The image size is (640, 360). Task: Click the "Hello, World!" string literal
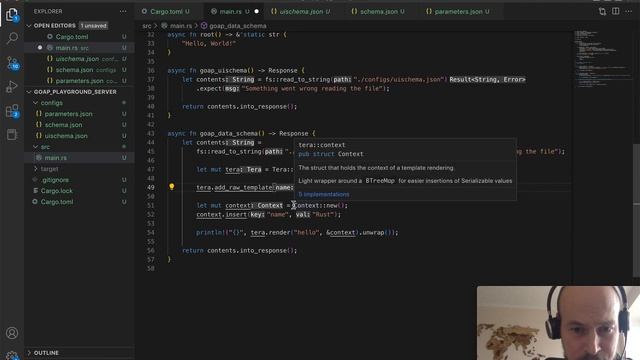[x=209, y=43]
